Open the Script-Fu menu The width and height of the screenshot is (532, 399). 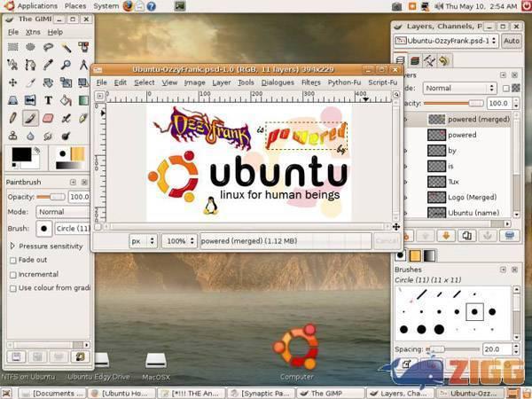pos(383,82)
